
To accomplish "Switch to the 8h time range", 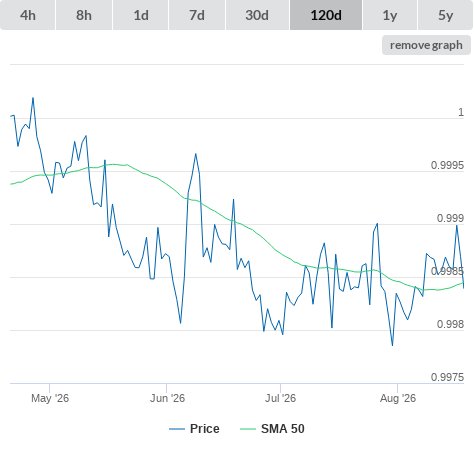I will (x=84, y=15).
